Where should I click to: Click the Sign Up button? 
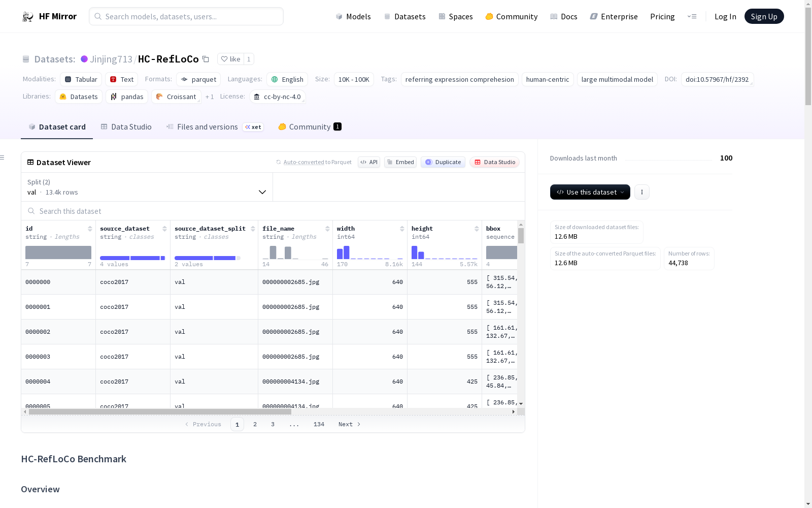point(764,16)
